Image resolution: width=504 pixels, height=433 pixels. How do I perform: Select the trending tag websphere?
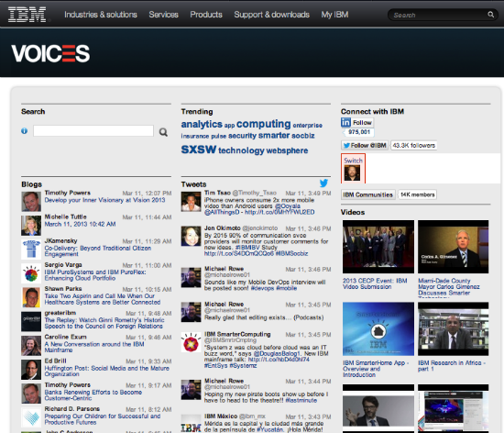pyautogui.click(x=287, y=150)
